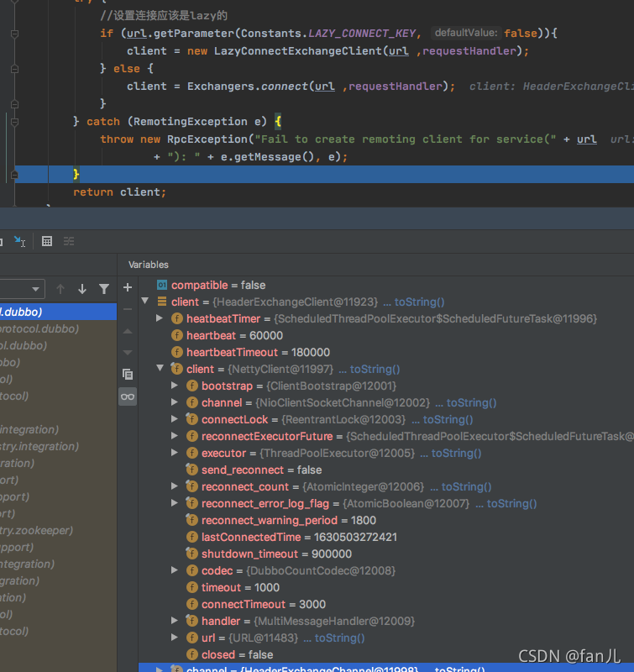Move watch down with triangle icon
The image size is (634, 672).
tap(128, 353)
